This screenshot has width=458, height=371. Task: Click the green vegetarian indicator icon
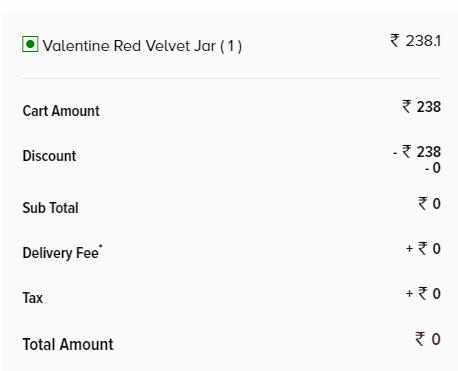[x=30, y=44]
